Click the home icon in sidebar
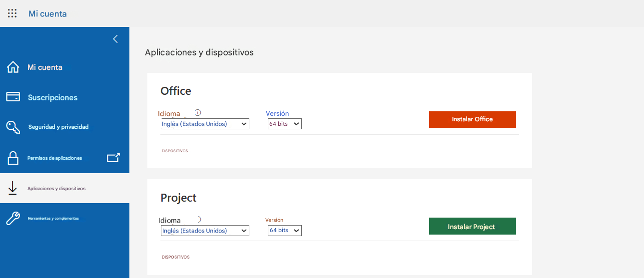Screen dimensions: 644x278 coord(13,67)
